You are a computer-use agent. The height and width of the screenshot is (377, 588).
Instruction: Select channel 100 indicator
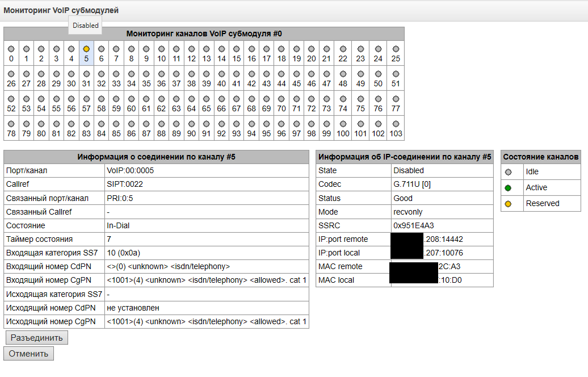(x=343, y=124)
